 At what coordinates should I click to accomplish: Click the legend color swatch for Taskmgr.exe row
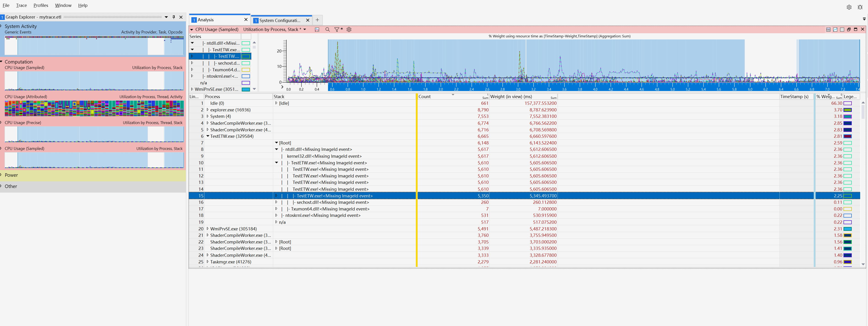[x=847, y=262]
